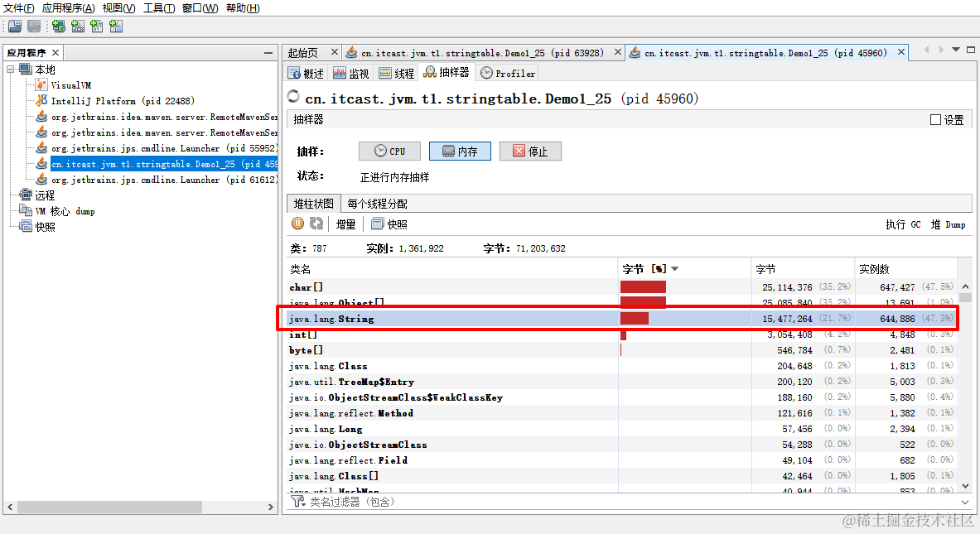Click the scroll tabs left arrow
The image size is (980, 534).
coord(926,50)
